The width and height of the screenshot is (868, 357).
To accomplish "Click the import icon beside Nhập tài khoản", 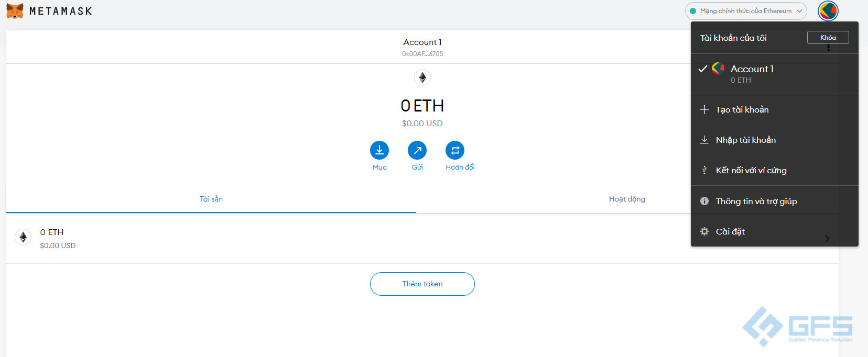I will point(704,140).
